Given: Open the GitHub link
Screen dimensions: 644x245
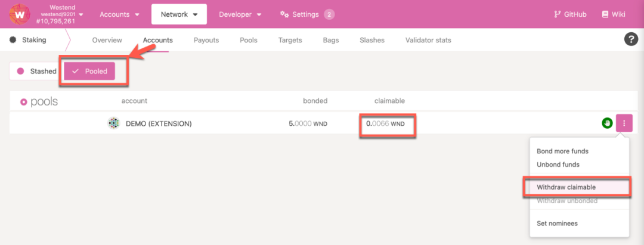Looking at the screenshot, I should [570, 14].
